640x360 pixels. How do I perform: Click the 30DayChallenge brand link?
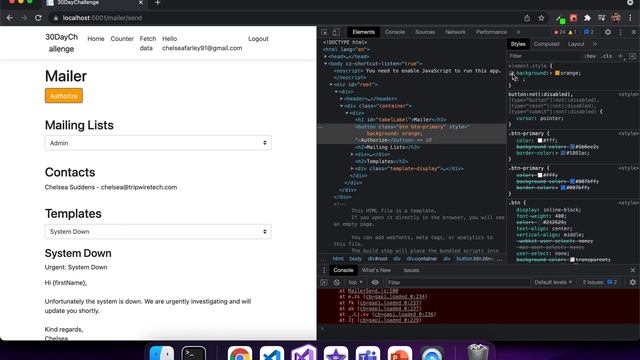click(61, 43)
